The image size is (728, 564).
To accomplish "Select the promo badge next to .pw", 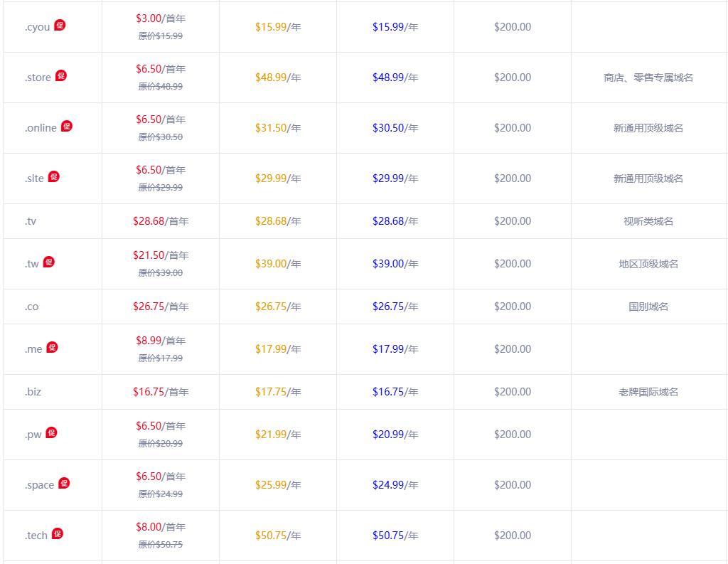I will pos(51,432).
